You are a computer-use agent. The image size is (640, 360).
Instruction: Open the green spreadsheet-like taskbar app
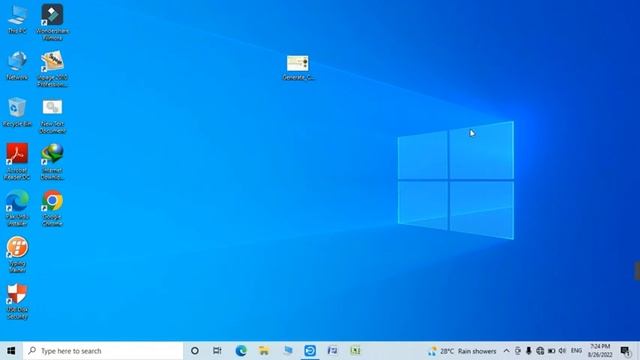[x=355, y=351]
